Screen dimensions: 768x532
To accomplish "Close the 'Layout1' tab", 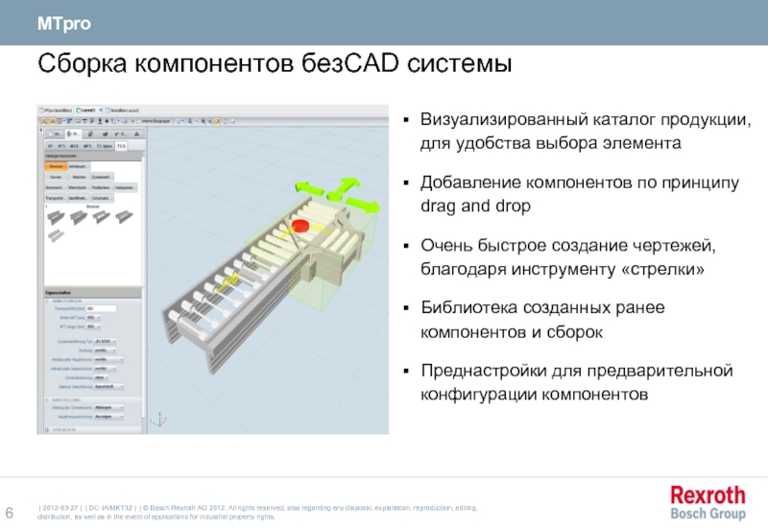I will [x=101, y=110].
